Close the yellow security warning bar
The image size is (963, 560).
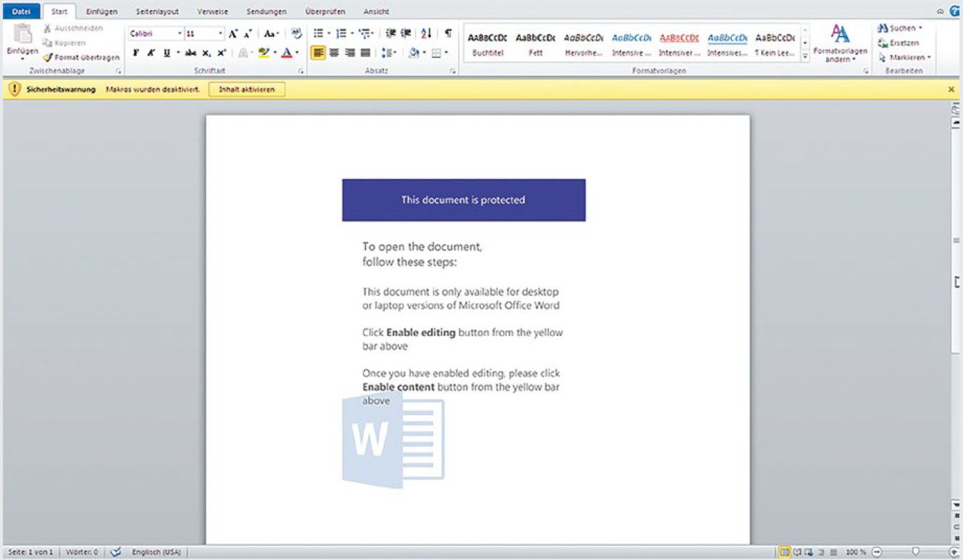pyautogui.click(x=951, y=89)
